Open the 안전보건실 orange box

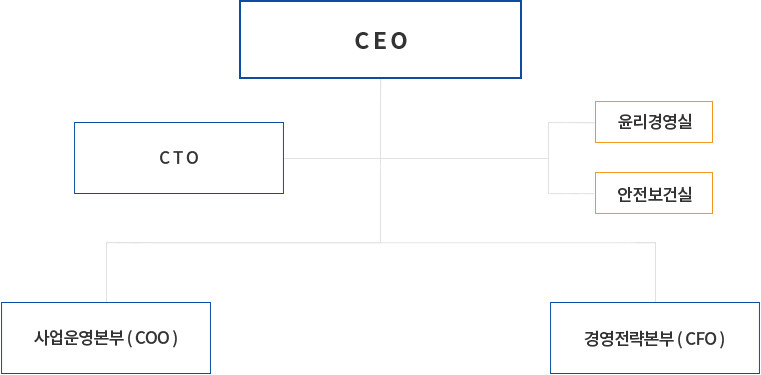click(654, 193)
